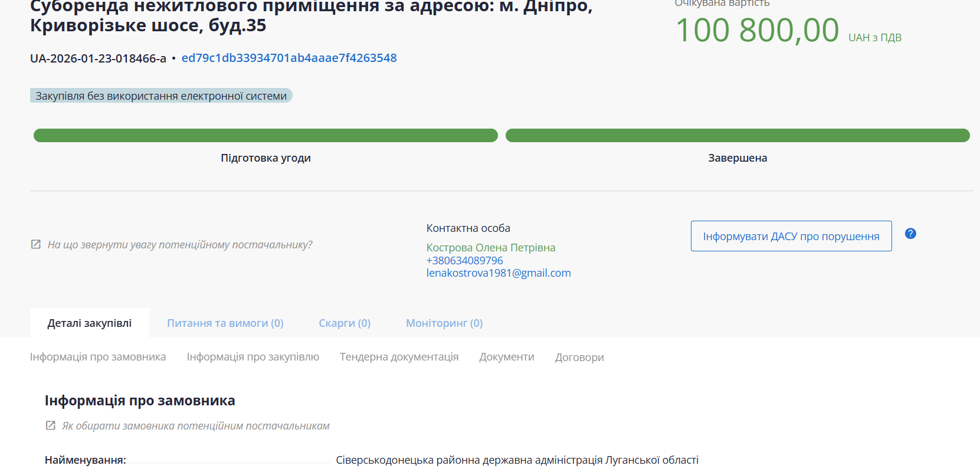Click the phone number +380634089796
Viewport: 980px width, 472px height.
(x=464, y=260)
